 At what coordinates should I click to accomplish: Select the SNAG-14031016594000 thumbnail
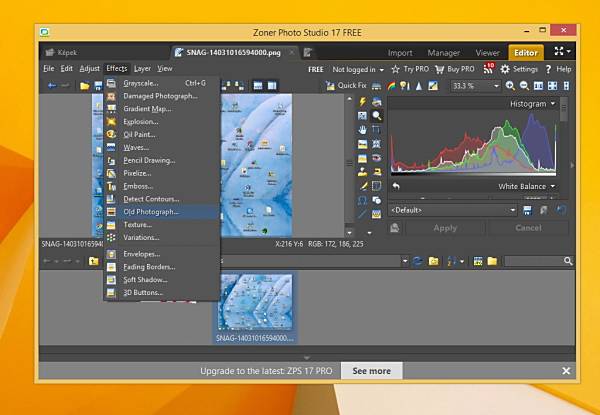[255, 307]
